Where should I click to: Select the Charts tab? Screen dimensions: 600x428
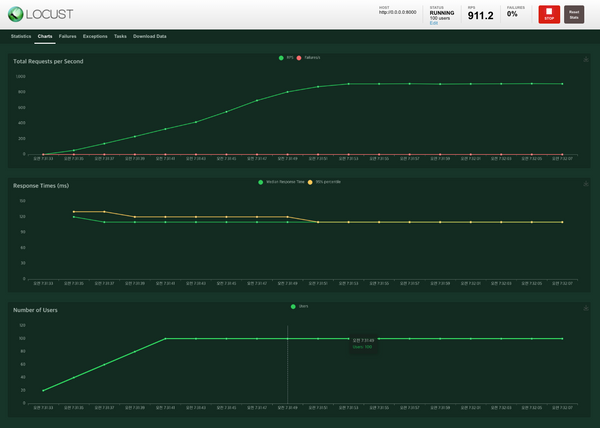click(45, 35)
